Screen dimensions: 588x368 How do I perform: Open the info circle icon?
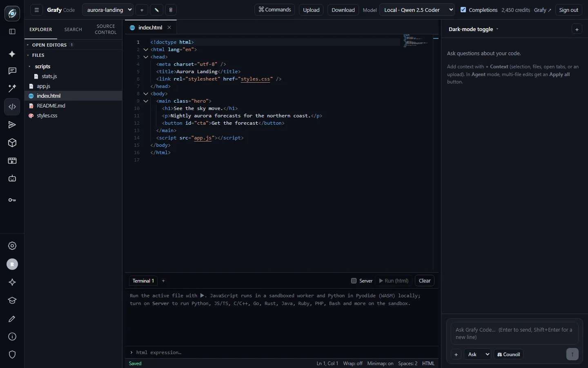[12, 337]
